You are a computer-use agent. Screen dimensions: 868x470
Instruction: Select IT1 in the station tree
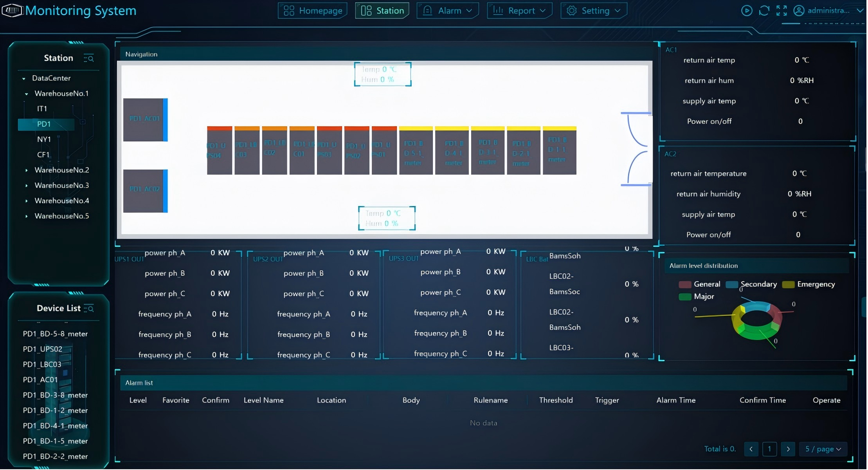pos(42,109)
